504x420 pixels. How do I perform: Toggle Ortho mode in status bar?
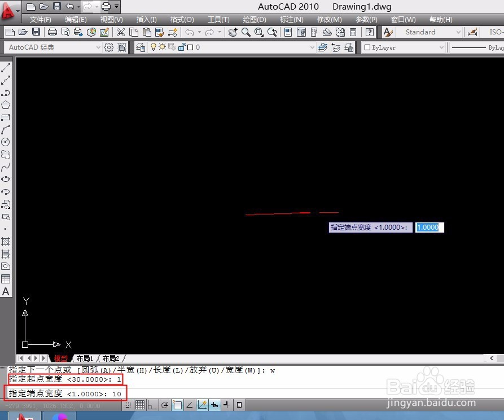(152, 405)
